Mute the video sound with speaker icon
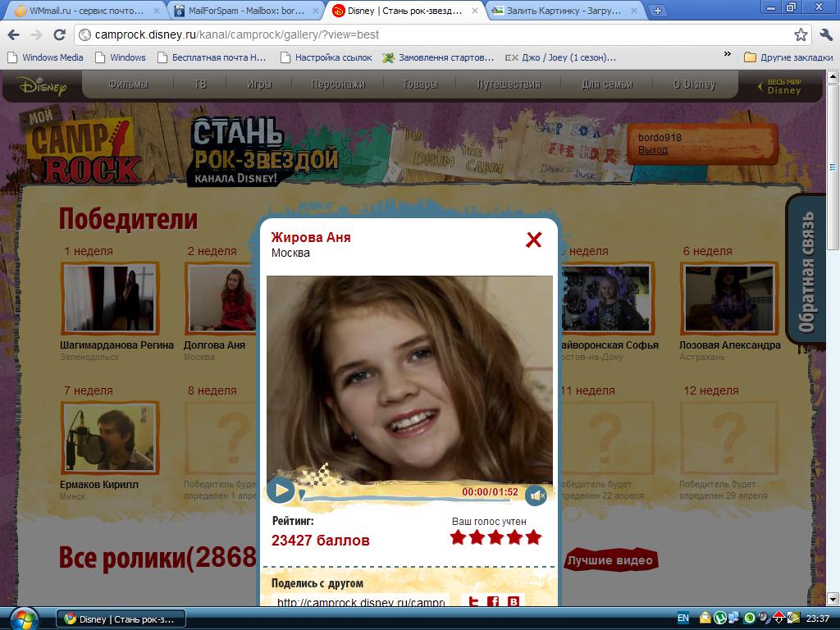This screenshot has height=630, width=840. 536,495
